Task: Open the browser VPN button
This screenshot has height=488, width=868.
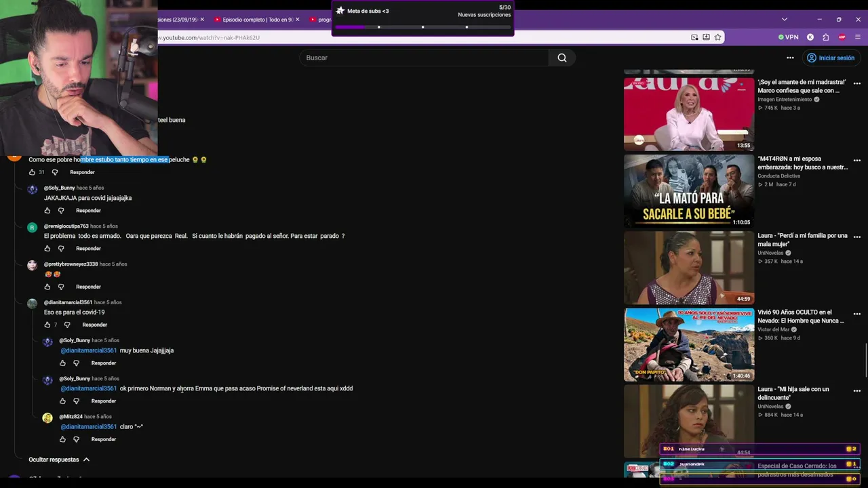Action: coord(789,37)
